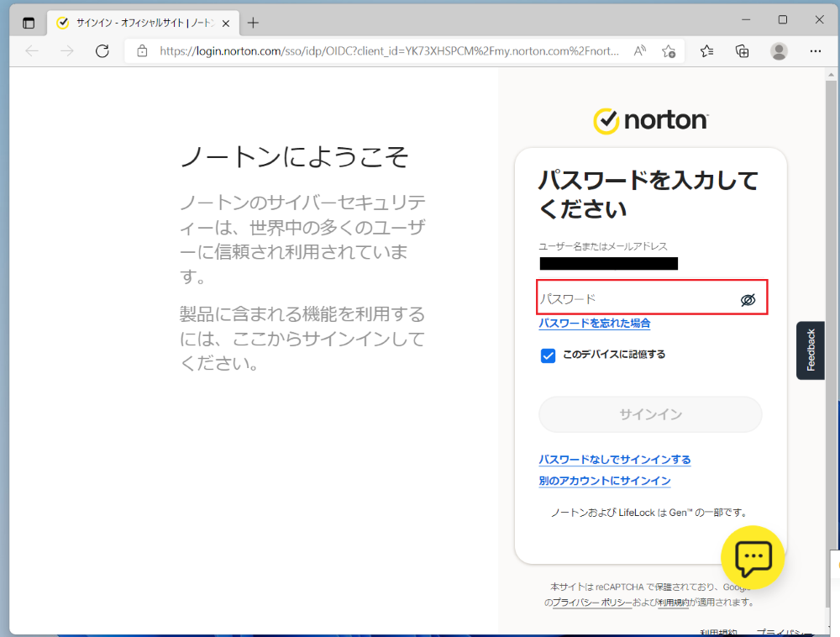Uncheck このデバイスに記憶する checkbox
The height and width of the screenshot is (637, 840).
[x=548, y=355]
